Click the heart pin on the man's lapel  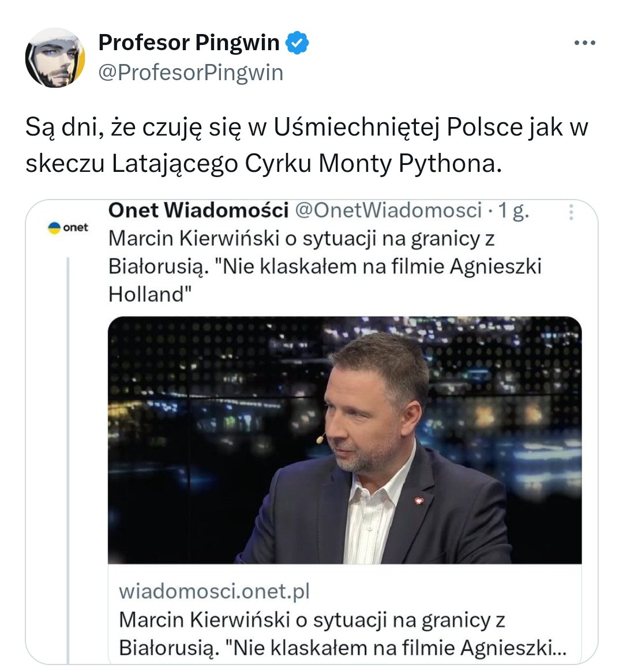(418, 501)
